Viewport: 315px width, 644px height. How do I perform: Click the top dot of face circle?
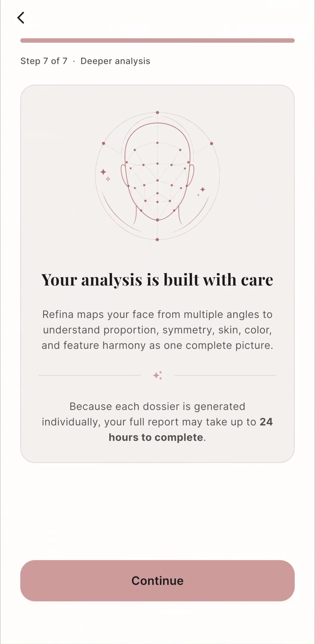(157, 113)
